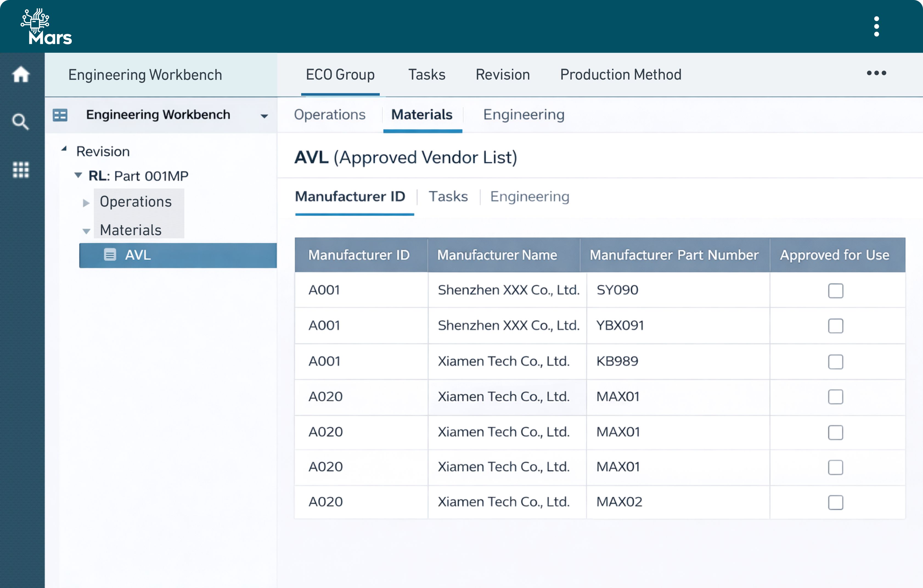Click the AVL document icon in the tree

pos(110,255)
